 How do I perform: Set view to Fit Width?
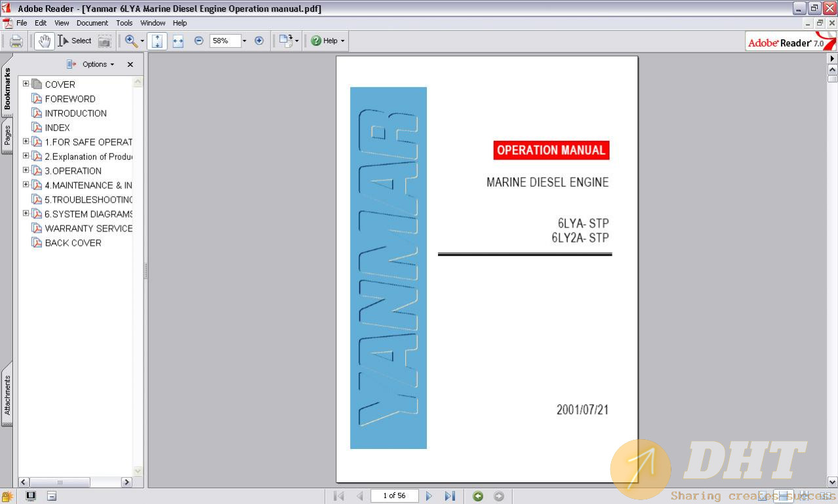coord(178,41)
